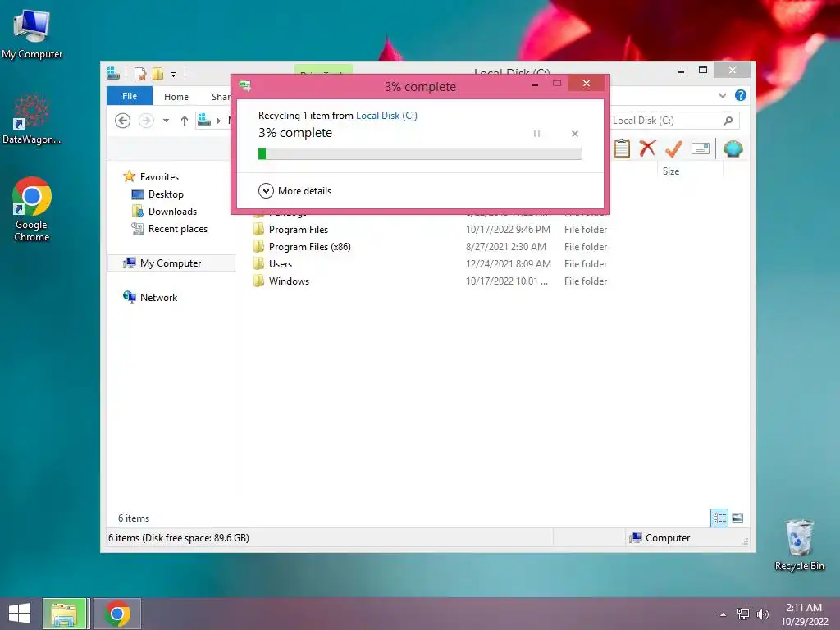The width and height of the screenshot is (840, 630).
Task: Click the Paste clipboard toolbar icon
Action: 622,148
